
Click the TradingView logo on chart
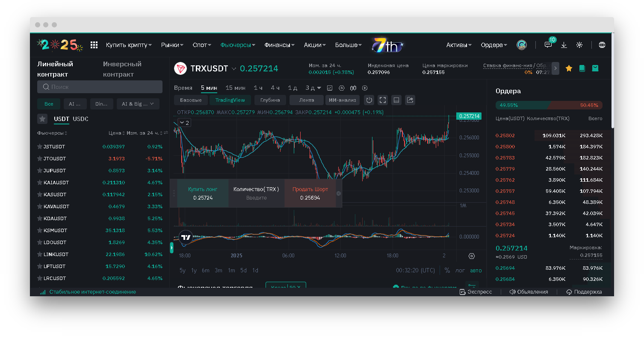[x=186, y=237]
